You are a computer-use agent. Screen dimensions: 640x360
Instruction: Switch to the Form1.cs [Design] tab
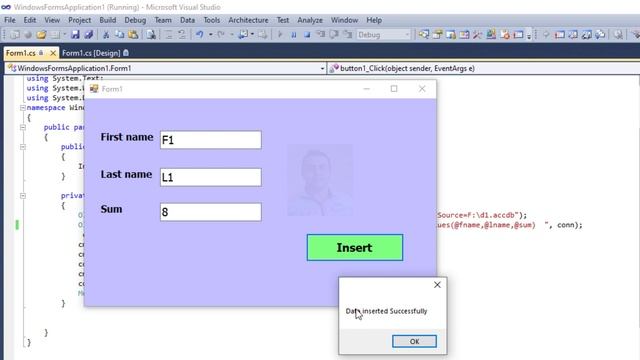click(x=95, y=53)
